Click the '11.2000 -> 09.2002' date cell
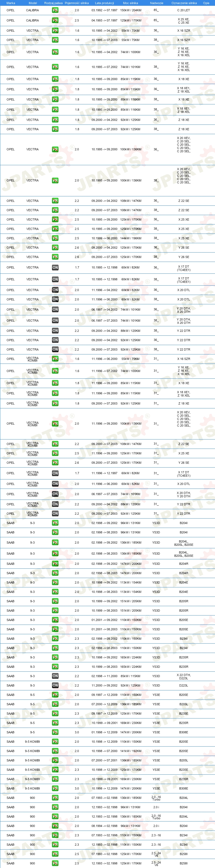The image size is (215, 868). (105, 685)
